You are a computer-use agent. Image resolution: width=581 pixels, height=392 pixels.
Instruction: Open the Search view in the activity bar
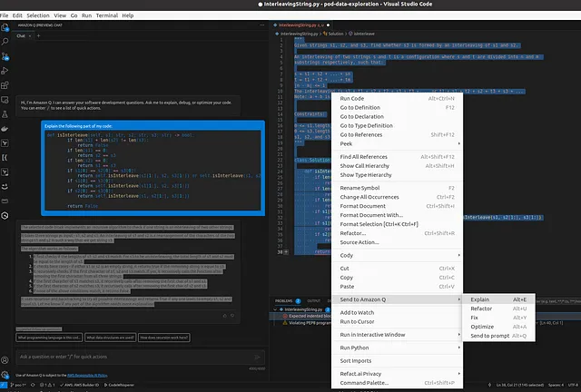5,42
